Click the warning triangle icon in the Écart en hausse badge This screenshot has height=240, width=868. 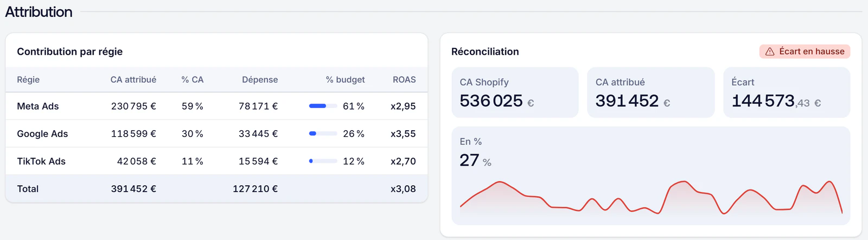point(770,52)
